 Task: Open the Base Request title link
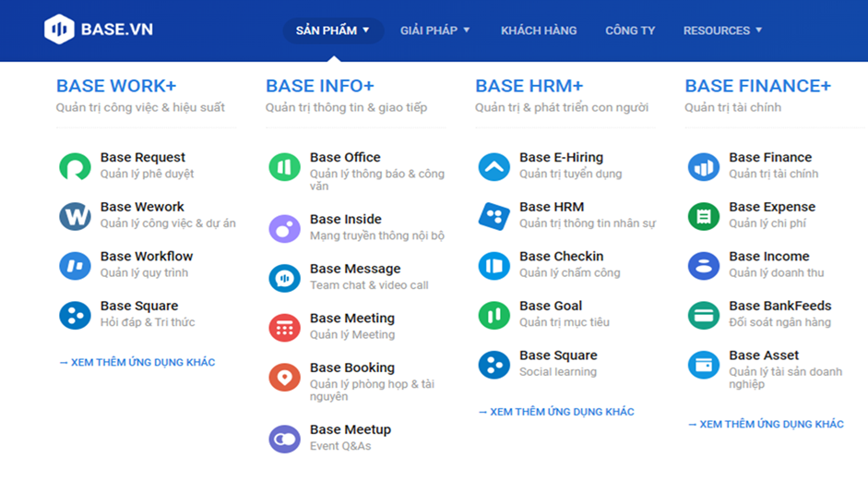[x=143, y=157]
